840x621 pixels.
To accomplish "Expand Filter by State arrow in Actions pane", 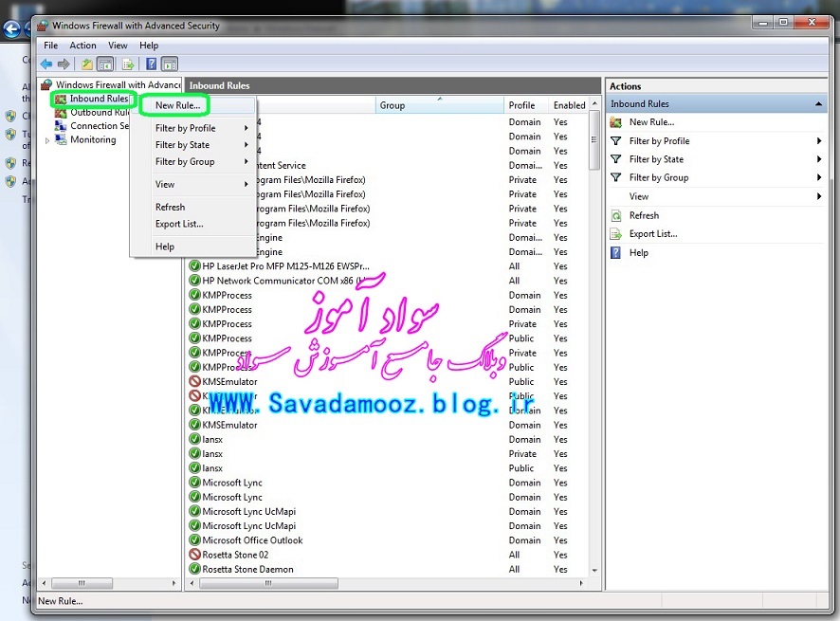I will (x=819, y=159).
